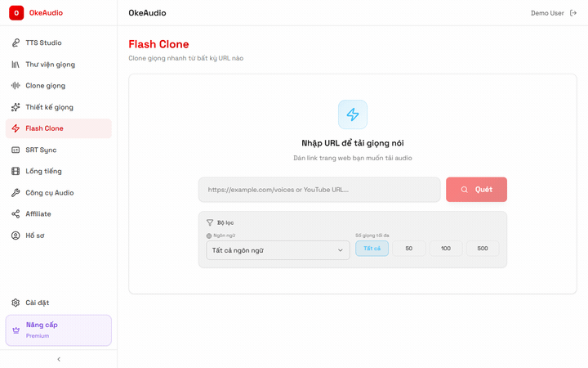Click the Clone giọng waveform icon
Screen dimensions: 588x368
(x=16, y=85)
